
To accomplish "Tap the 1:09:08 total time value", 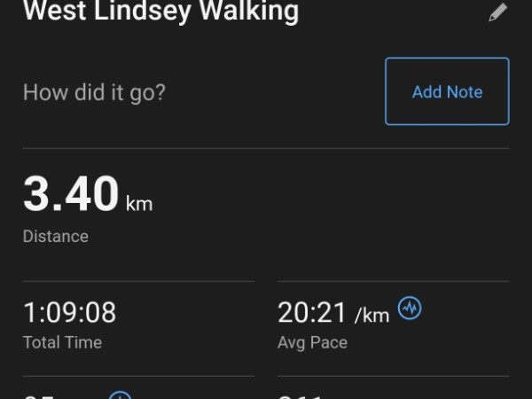I will [69, 312].
